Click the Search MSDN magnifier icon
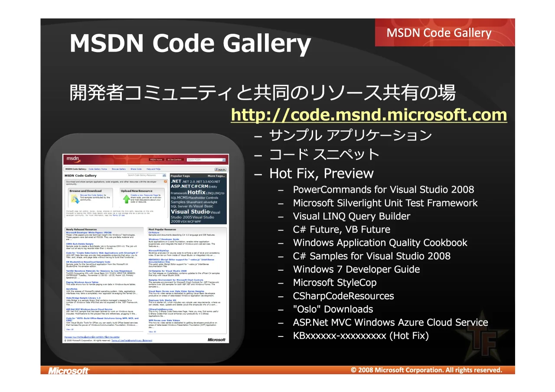Image resolution: width=555 pixels, height=392 pixels. 224,159
